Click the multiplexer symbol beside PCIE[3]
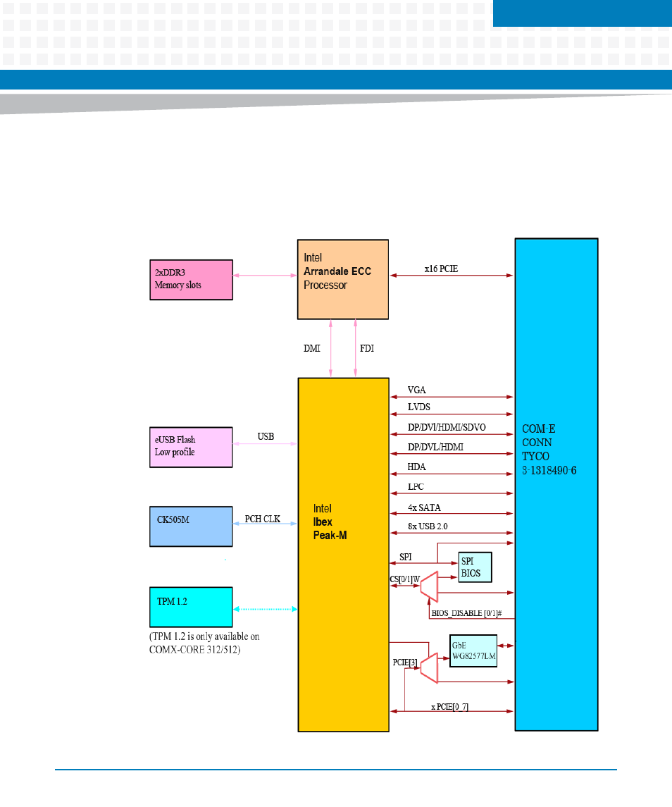This screenshot has height=807, width=672. 429,668
